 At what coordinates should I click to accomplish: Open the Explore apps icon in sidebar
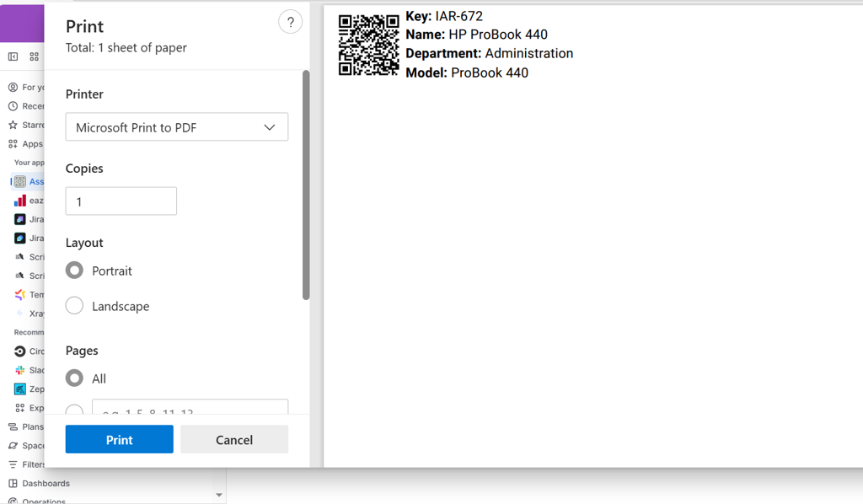pyautogui.click(x=20, y=408)
